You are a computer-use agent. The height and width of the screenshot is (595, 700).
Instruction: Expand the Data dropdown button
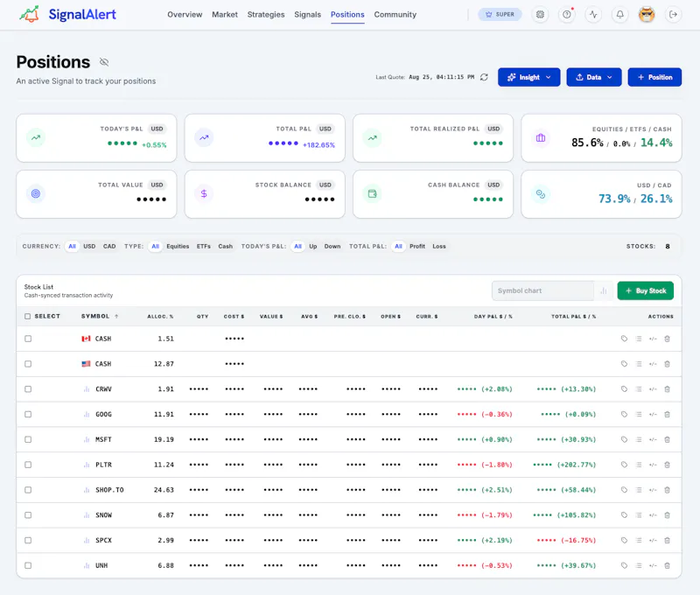tap(594, 77)
